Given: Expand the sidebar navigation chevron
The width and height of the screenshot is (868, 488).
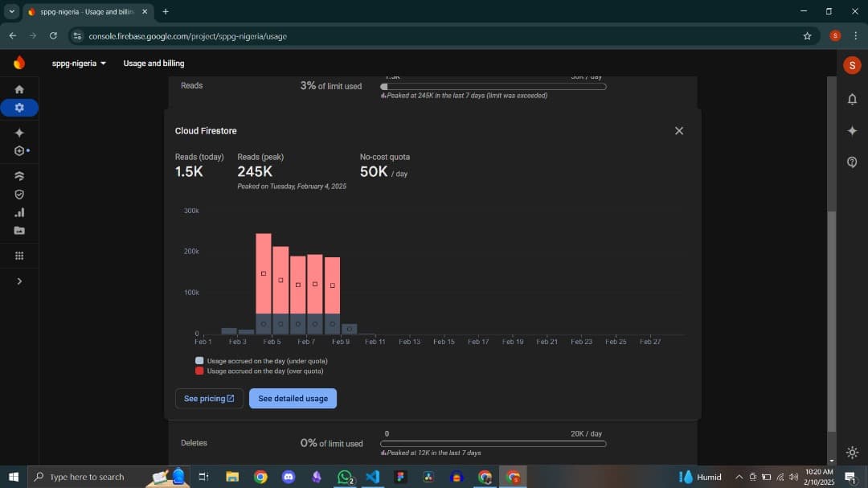Looking at the screenshot, I should [x=19, y=281].
